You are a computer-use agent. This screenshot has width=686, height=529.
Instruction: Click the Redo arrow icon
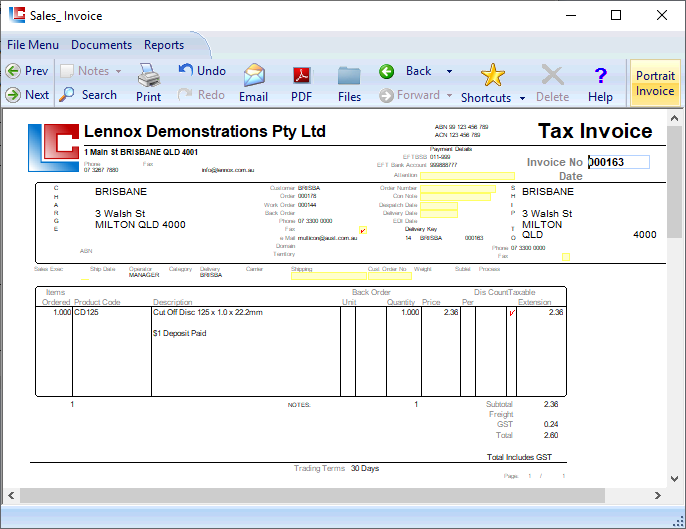pyautogui.click(x=185, y=94)
